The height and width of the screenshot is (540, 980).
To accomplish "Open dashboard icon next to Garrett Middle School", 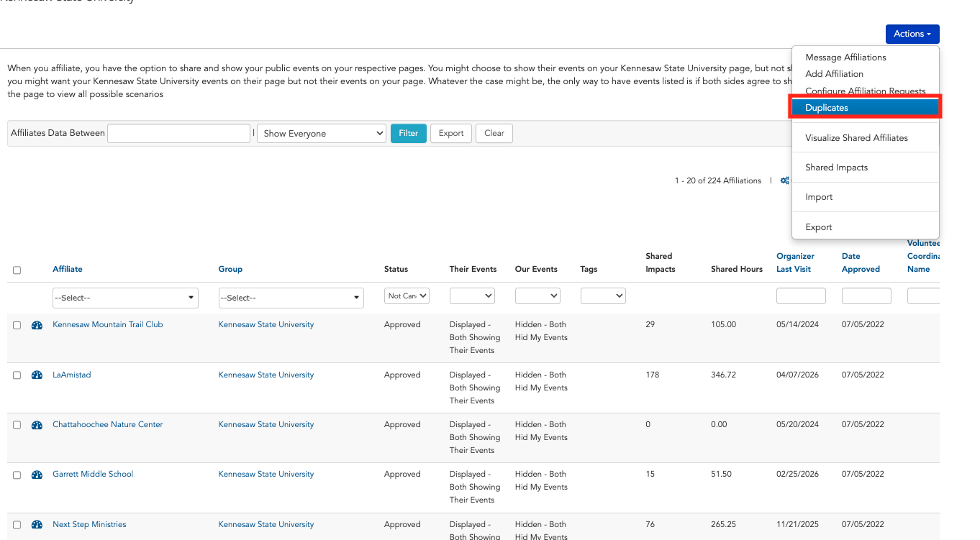I will [x=37, y=475].
